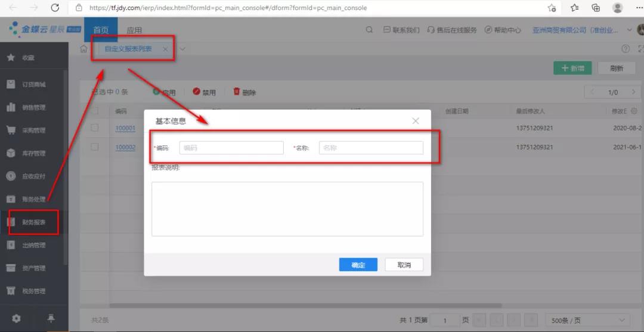Click the 确定 button in dialog

click(x=358, y=265)
